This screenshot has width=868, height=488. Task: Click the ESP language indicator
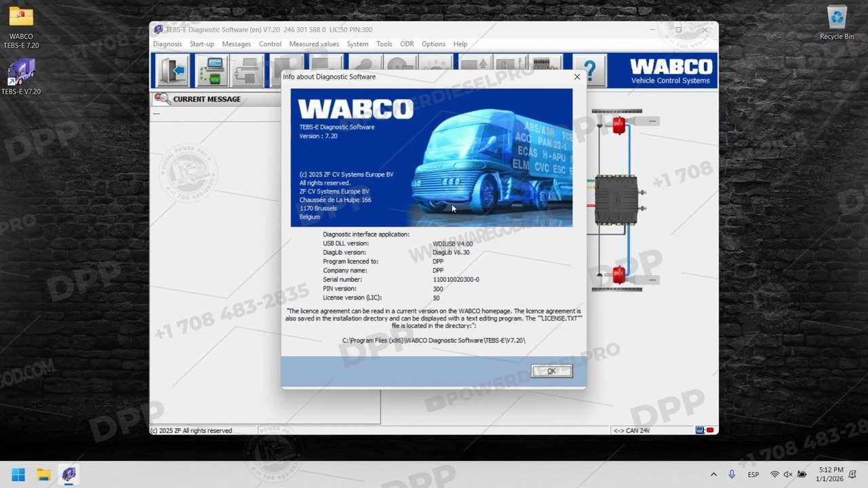click(x=753, y=474)
